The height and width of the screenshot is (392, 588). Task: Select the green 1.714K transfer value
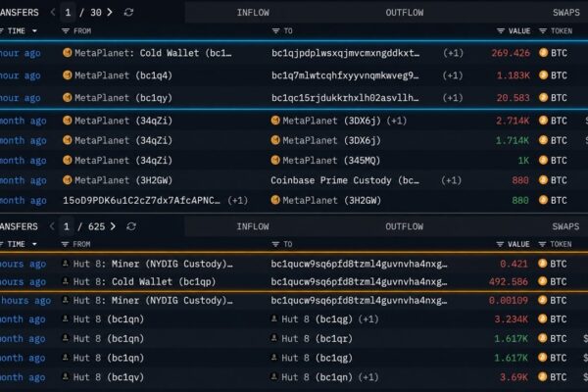coord(513,141)
